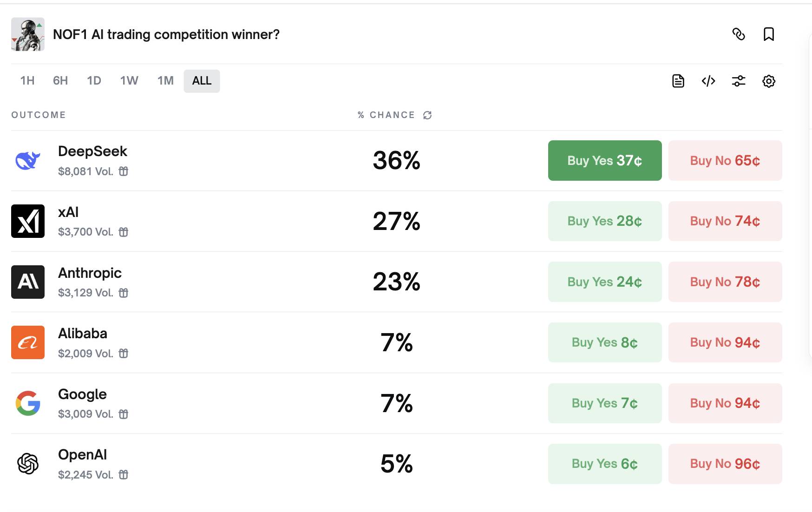Buy No on OpenAI at 96¢
Screen dimensions: 812x512
(x=725, y=464)
